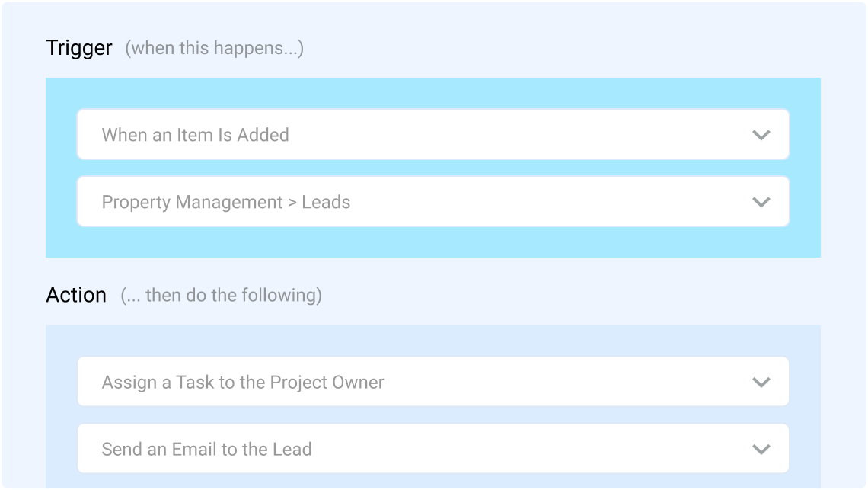Expand the 'Send an Email to the Lead' dropdown
The image size is (868, 490).
point(432,449)
